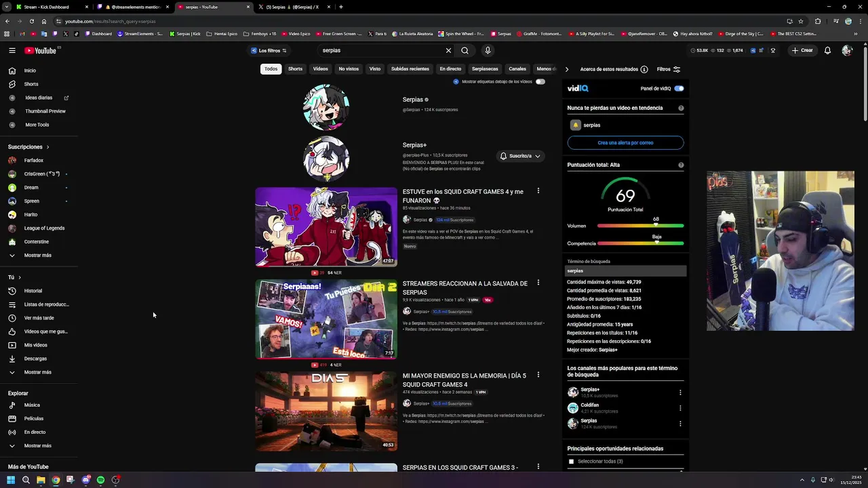Open Música under Explorar
This screenshot has height=488, width=868.
(x=32, y=405)
